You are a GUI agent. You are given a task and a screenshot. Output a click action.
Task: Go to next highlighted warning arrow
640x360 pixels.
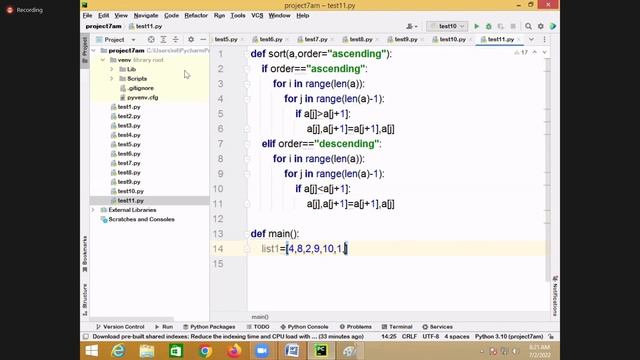point(544,52)
